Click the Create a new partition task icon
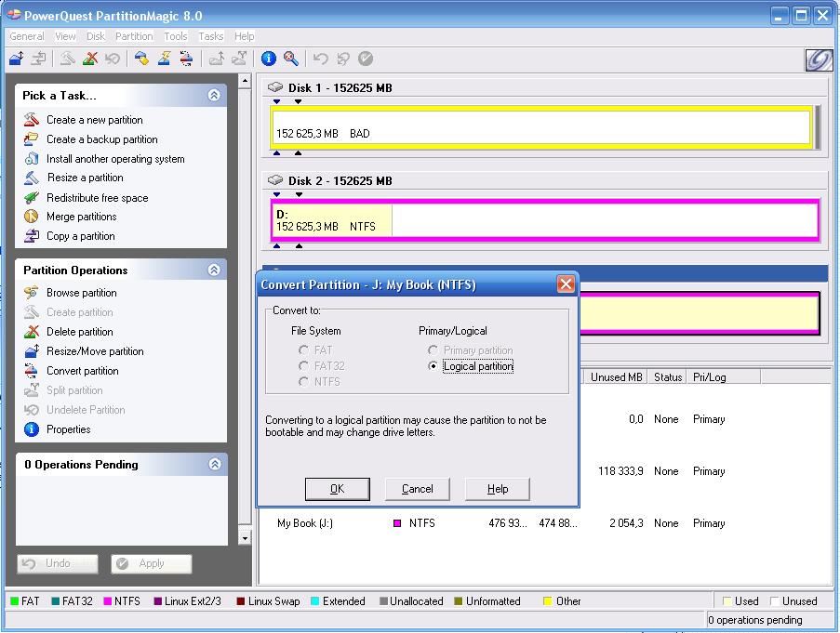This screenshot has width=840, height=633. (x=32, y=119)
